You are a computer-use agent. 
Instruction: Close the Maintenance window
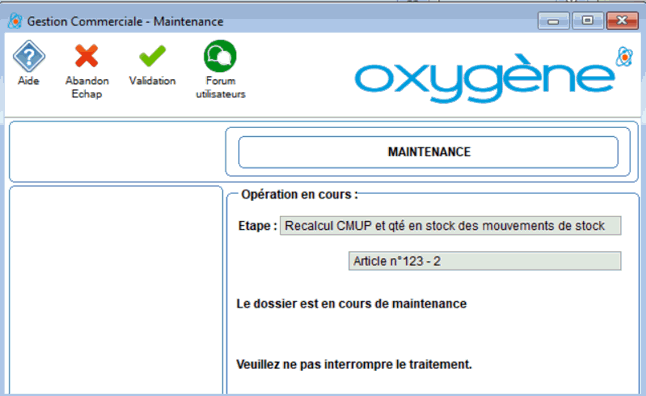[x=622, y=21]
